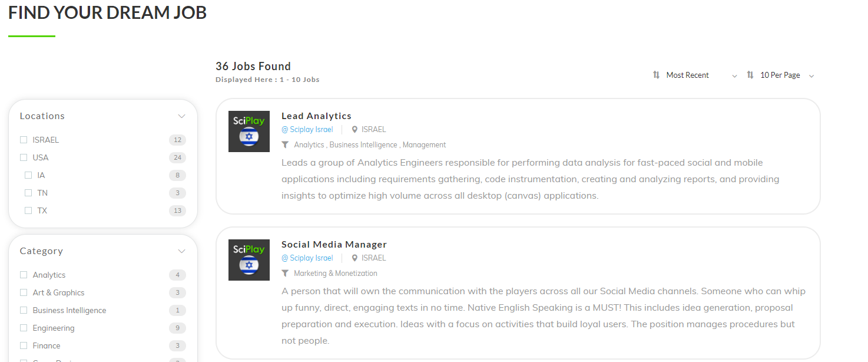The width and height of the screenshot is (868, 362).
Task: Click the sort arrows icon beside 10 Per Page
Action: [x=750, y=75]
